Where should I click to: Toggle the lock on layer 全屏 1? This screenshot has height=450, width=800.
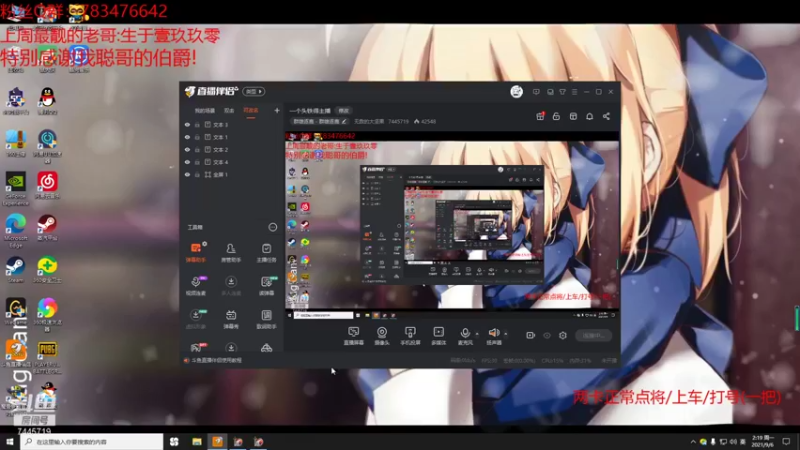[197, 174]
